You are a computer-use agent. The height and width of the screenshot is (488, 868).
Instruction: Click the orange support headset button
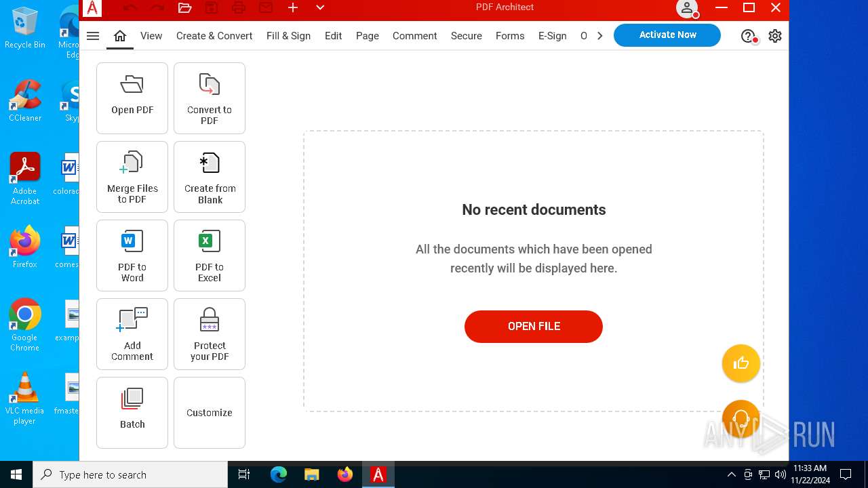[x=741, y=419]
